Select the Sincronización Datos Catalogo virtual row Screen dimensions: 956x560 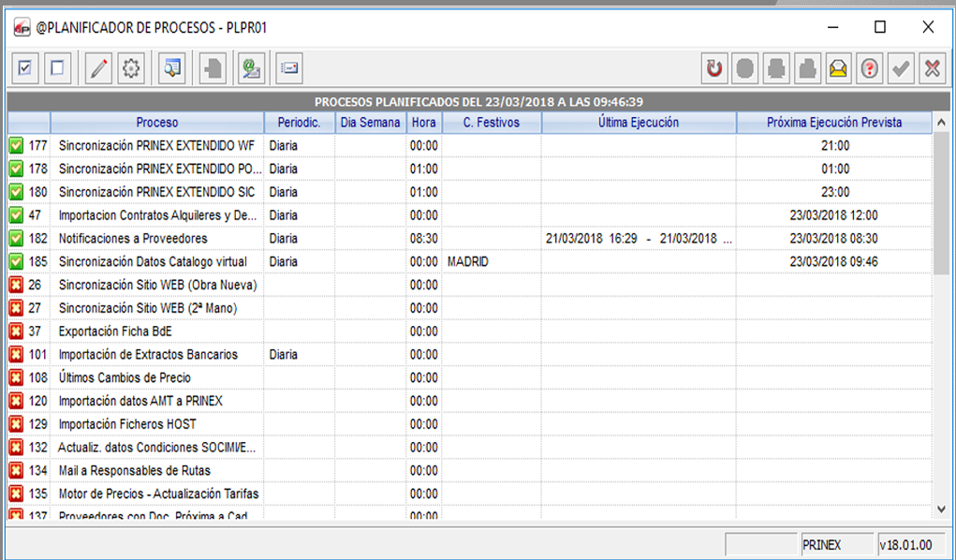[x=187, y=261]
